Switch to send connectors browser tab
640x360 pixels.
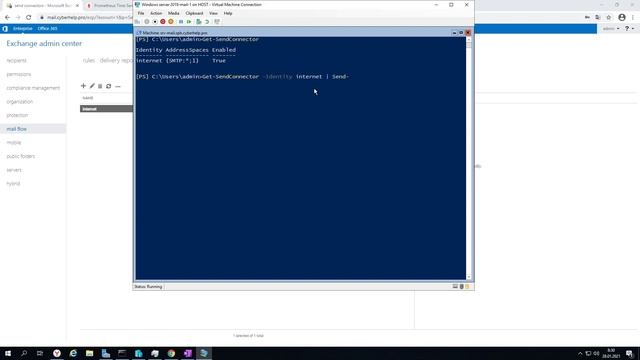tap(42, 6)
